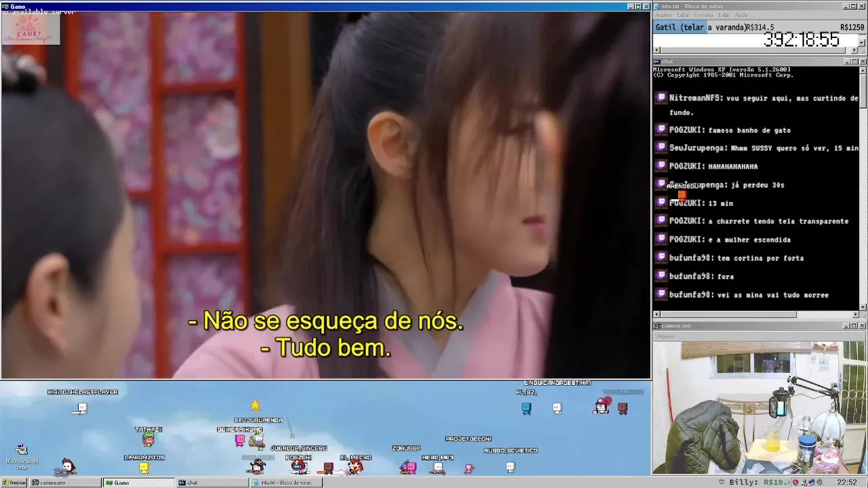Viewport: 868px width, 488px height.
Task: Click the Notepad vertical scrollbar down arrow
Action: (x=862, y=43)
